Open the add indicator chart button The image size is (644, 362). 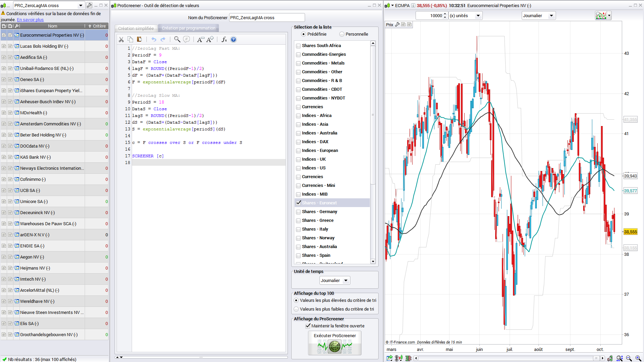601,15
